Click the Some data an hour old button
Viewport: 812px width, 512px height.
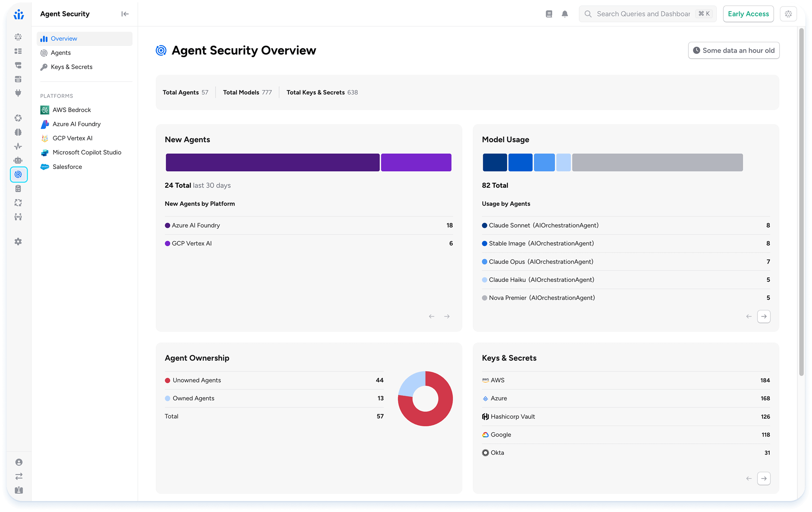(734, 50)
